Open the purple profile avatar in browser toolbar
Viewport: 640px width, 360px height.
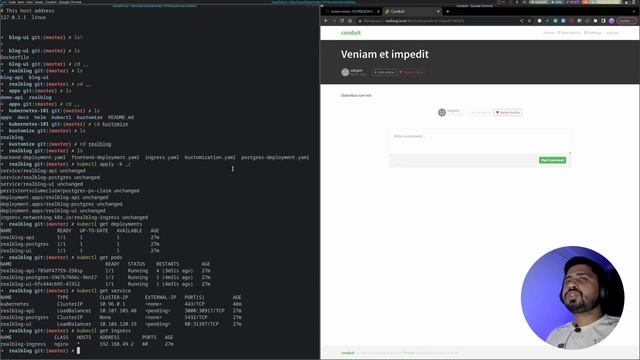(x=611, y=20)
